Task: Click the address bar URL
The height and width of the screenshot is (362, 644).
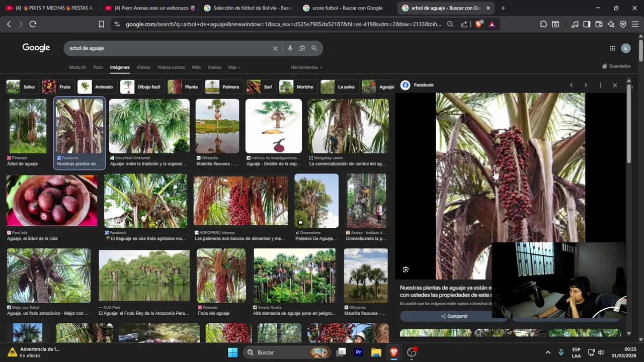Action: click(283, 24)
